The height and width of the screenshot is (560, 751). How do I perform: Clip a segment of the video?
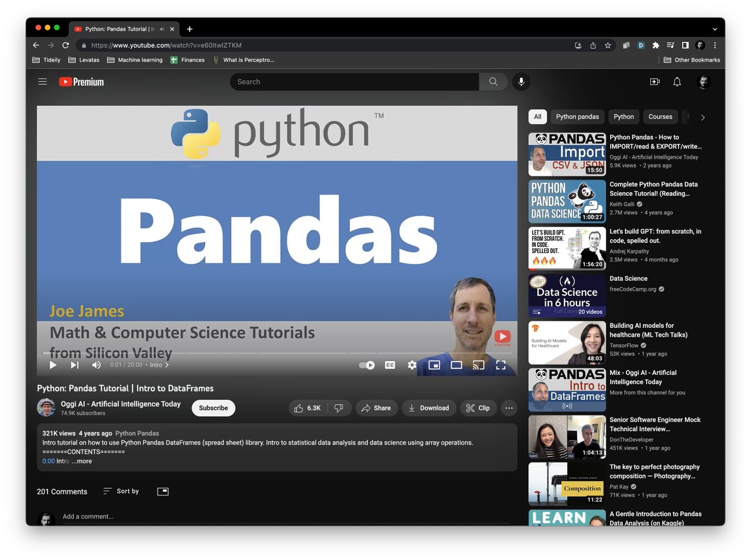[479, 408]
